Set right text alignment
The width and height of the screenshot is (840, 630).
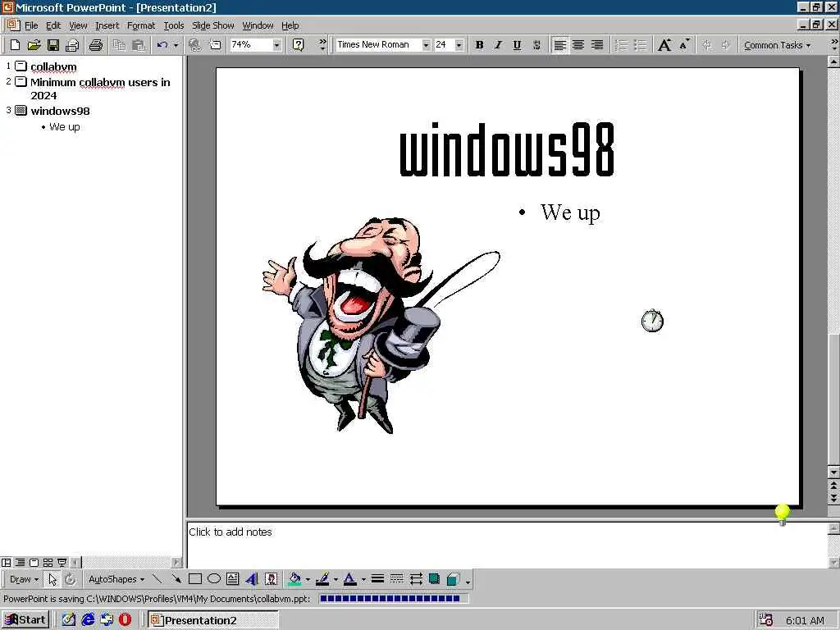[x=597, y=45]
